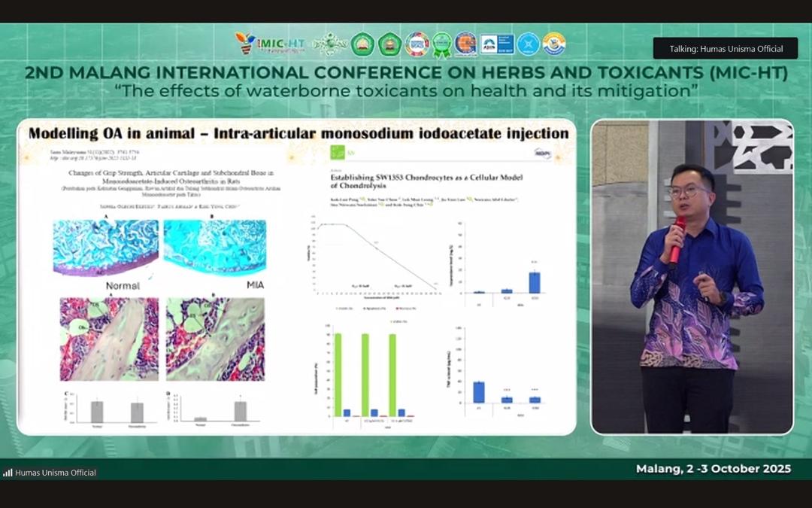
Task: Click the Normal cartilage staining image
Action: coord(106,247)
